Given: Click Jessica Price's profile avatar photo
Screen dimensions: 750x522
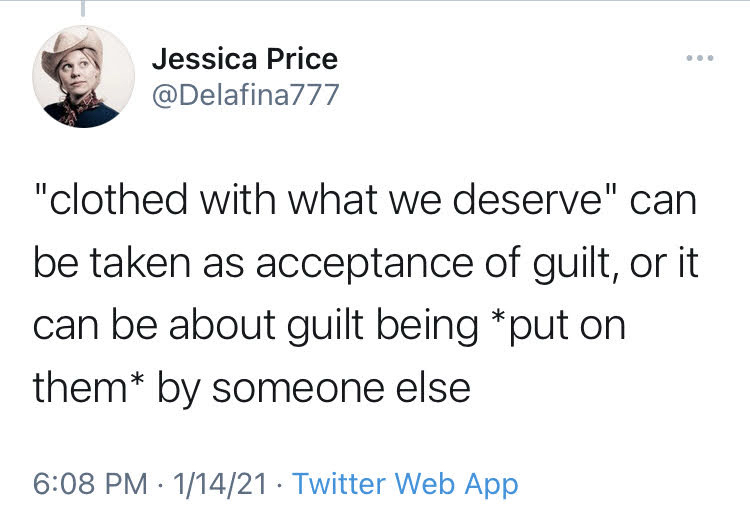Looking at the screenshot, I should [x=82, y=78].
